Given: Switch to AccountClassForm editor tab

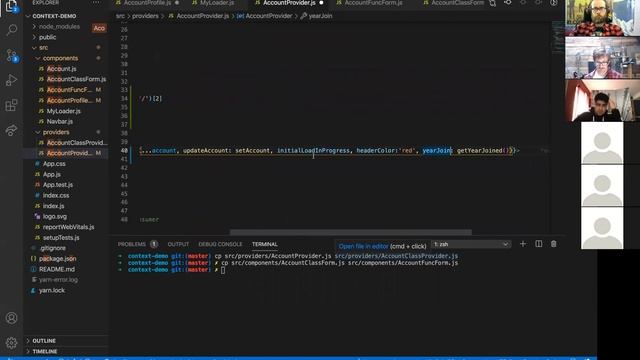Looking at the screenshot, I should 457,3.
